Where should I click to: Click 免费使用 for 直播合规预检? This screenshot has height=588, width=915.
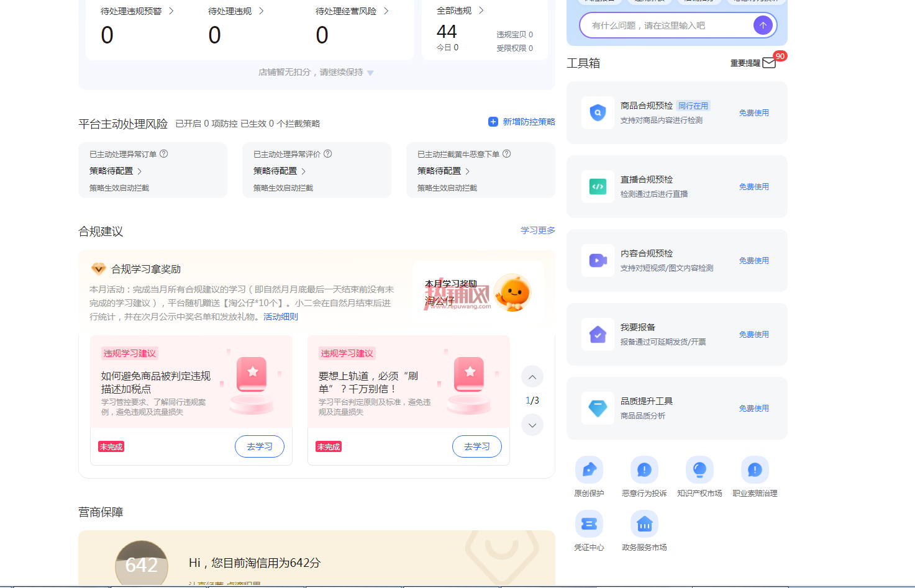point(754,187)
